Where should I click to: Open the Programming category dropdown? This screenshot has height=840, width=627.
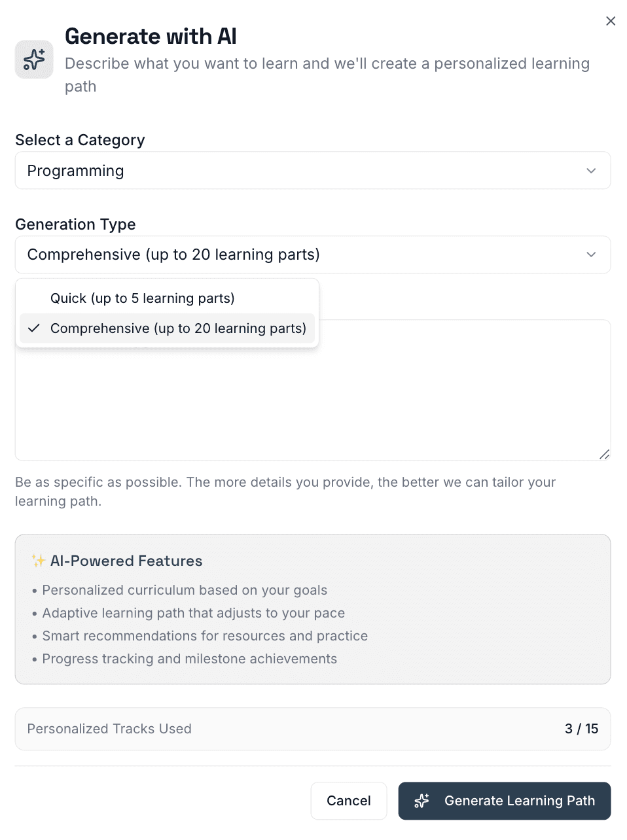pos(313,170)
